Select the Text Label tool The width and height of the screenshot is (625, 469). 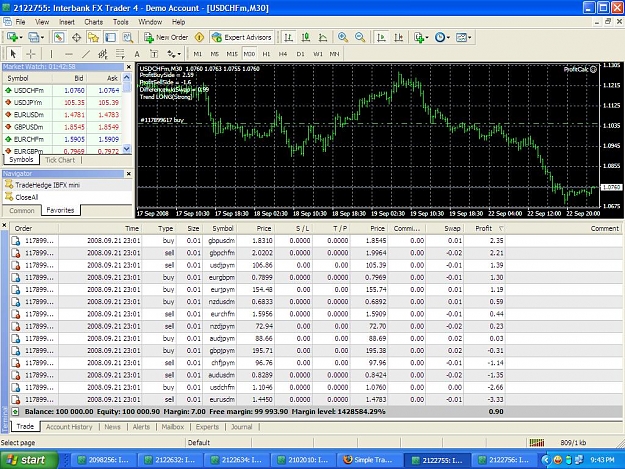[154, 54]
